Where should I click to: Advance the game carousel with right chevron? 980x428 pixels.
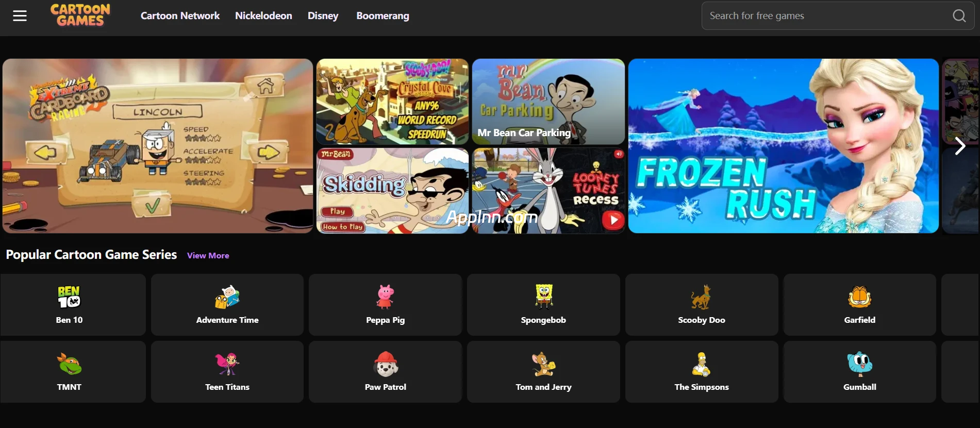[959, 146]
